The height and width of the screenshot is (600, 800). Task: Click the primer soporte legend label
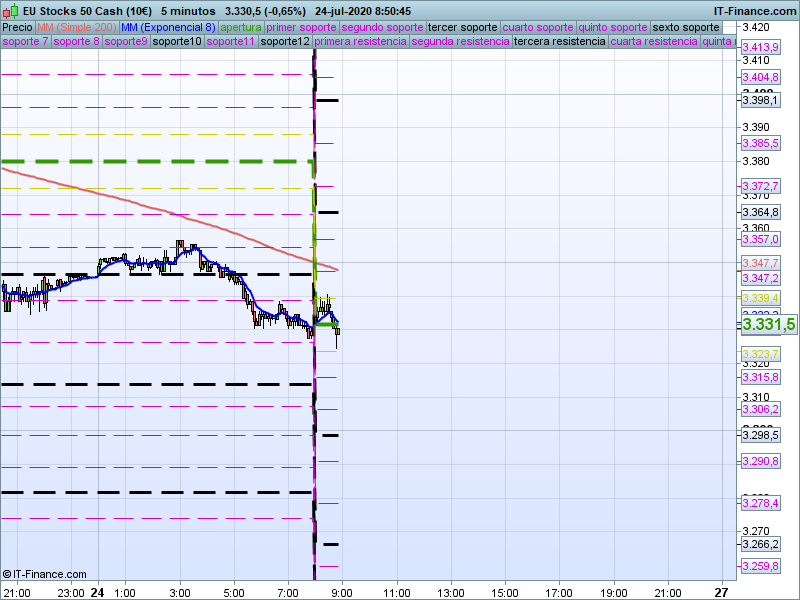[301, 27]
